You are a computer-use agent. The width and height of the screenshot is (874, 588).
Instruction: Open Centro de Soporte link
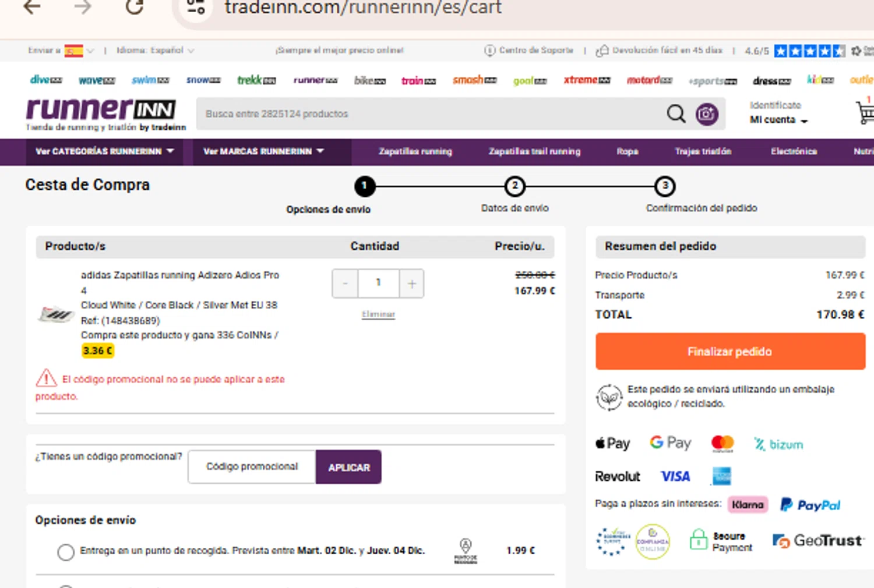pos(529,51)
